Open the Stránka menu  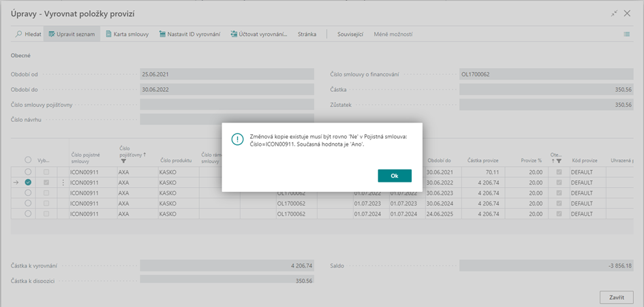[307, 34]
